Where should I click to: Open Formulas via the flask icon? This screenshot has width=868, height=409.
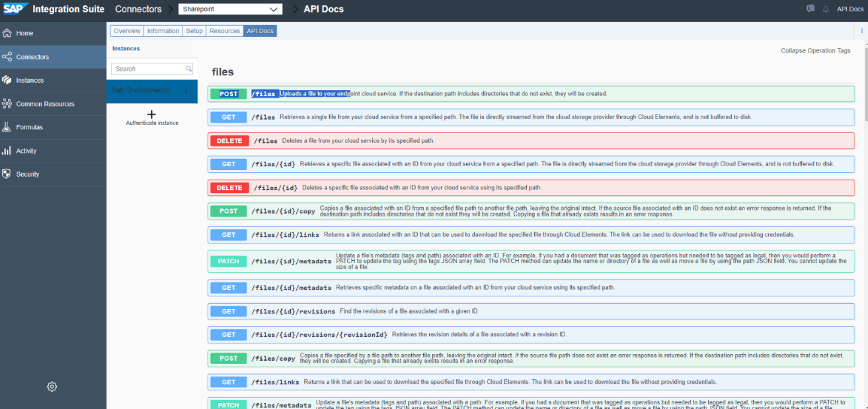pos(7,127)
